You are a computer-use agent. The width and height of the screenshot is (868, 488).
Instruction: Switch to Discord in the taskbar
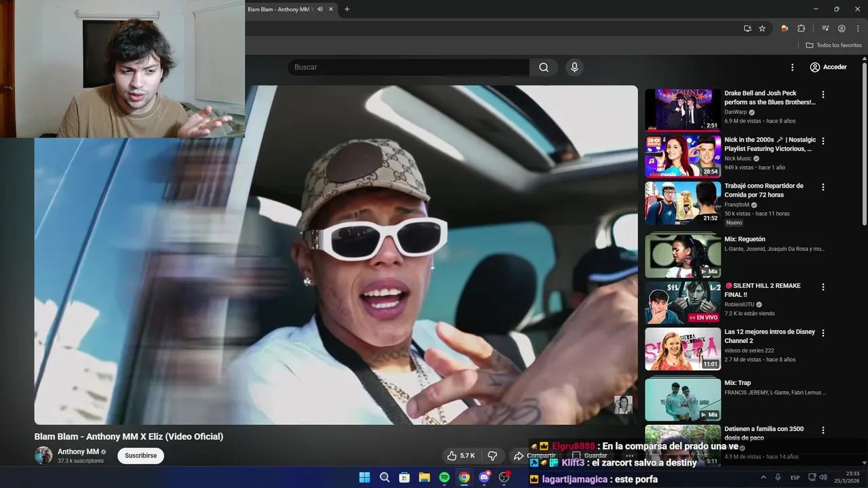tap(484, 477)
